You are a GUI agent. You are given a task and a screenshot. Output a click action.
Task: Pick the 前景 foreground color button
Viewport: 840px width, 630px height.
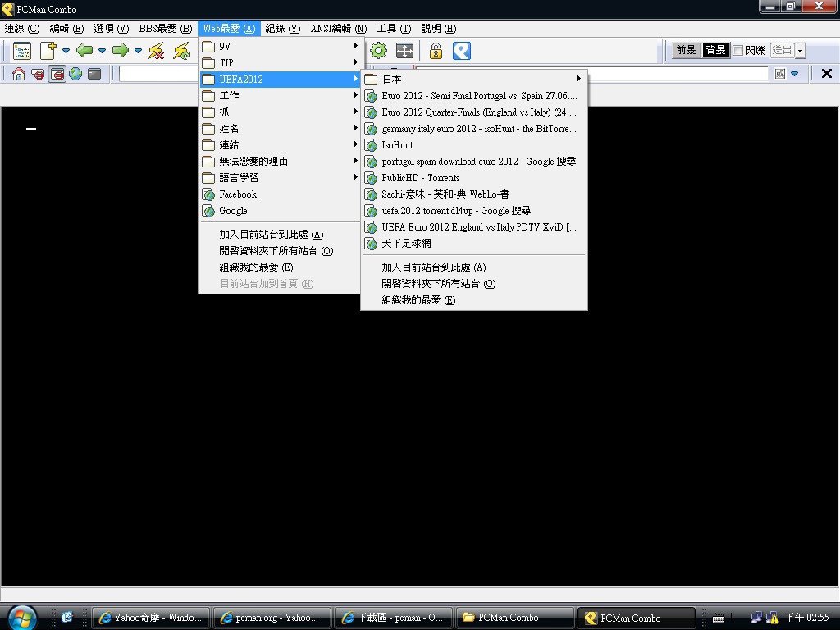pyautogui.click(x=686, y=50)
